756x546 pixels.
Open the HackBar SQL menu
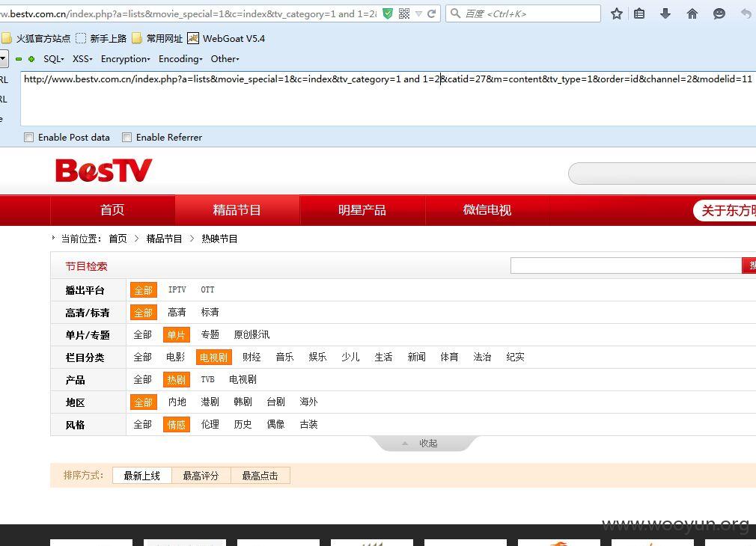point(53,59)
